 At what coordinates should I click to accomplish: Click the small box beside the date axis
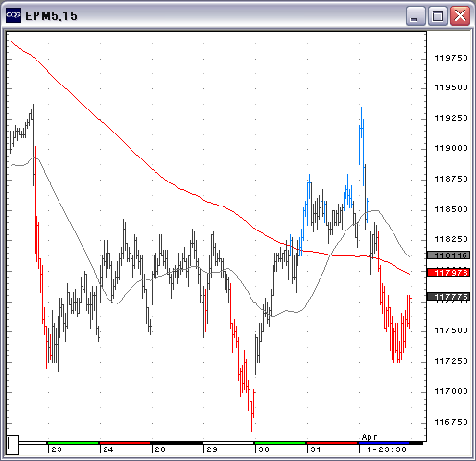(x=12, y=445)
